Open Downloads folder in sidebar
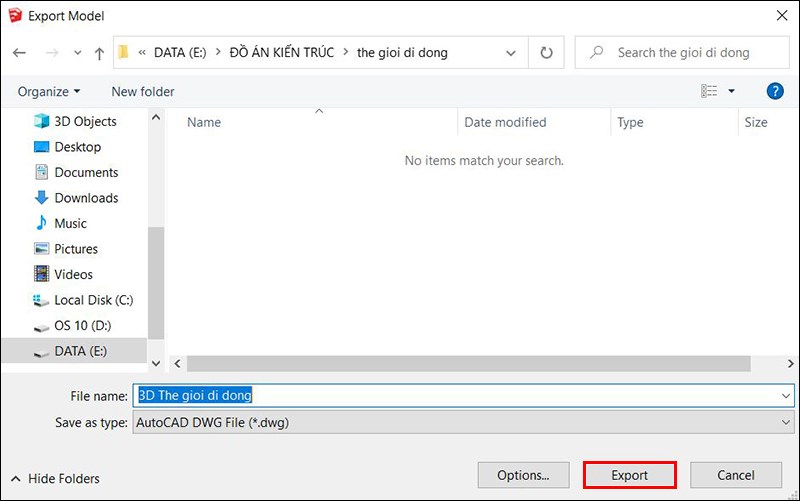The width and height of the screenshot is (800, 501). click(x=86, y=198)
